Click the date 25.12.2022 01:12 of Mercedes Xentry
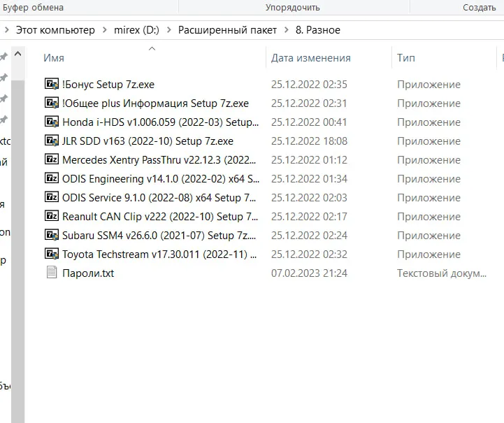This screenshot has height=423, width=504. (x=309, y=160)
